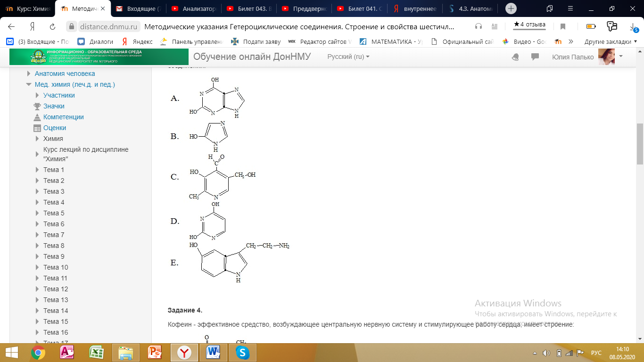The width and height of the screenshot is (644, 362).
Task: Open Значки link in sidebar
Action: point(54,106)
